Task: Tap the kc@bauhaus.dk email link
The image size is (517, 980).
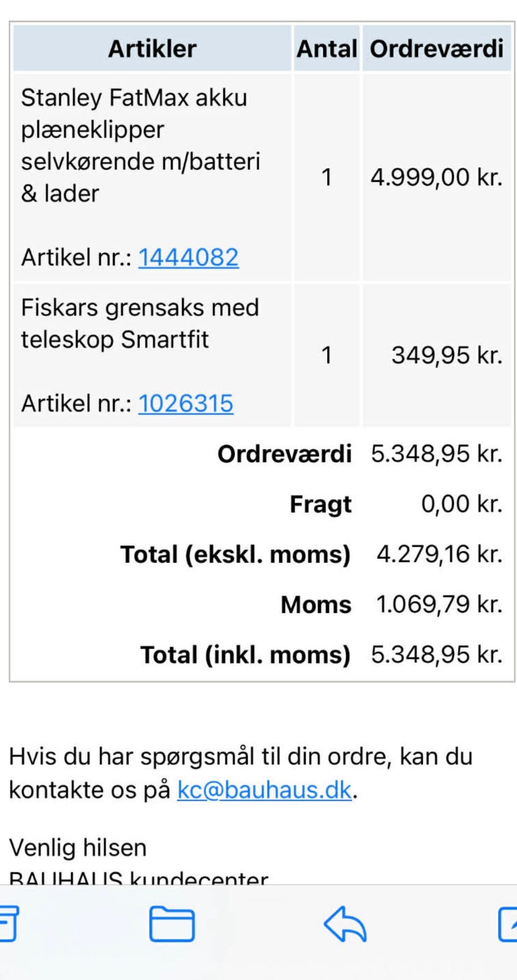Action: coord(264,789)
